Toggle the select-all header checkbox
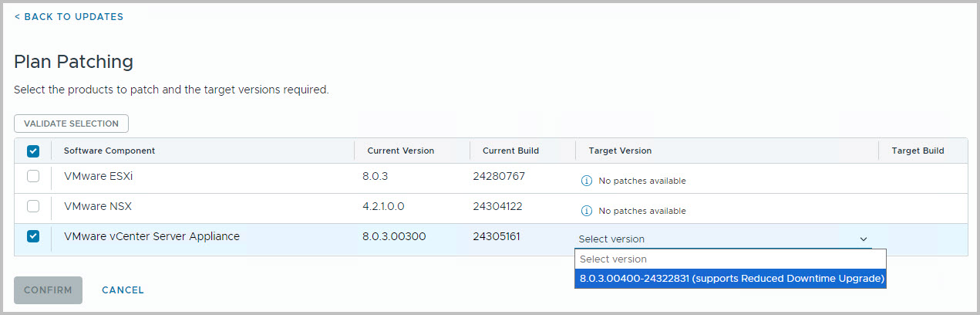This screenshot has width=980, height=315. pos(33,151)
